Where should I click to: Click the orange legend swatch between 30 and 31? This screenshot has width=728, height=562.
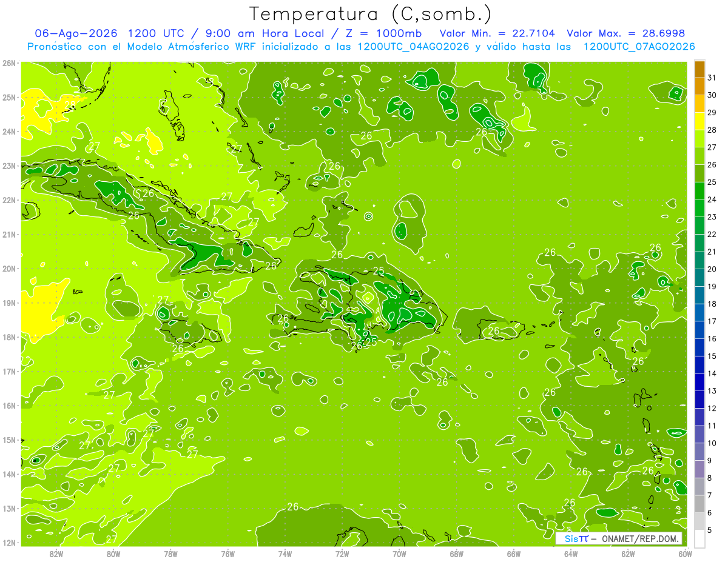click(699, 86)
